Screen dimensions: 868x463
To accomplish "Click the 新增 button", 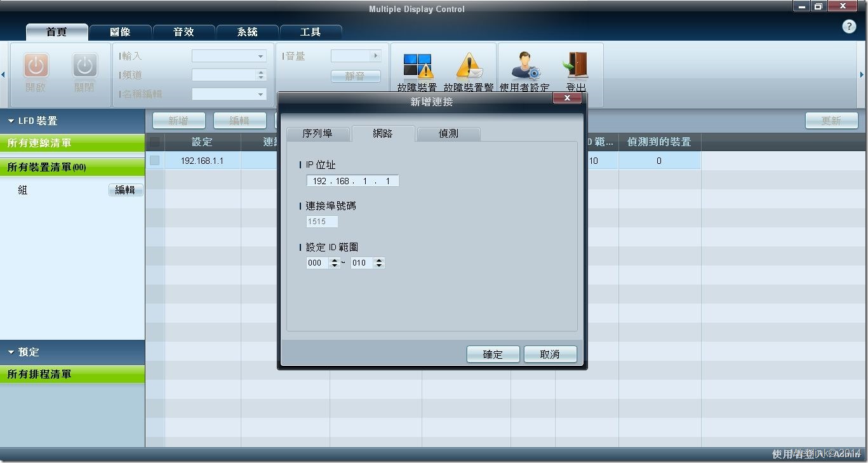I will [179, 121].
